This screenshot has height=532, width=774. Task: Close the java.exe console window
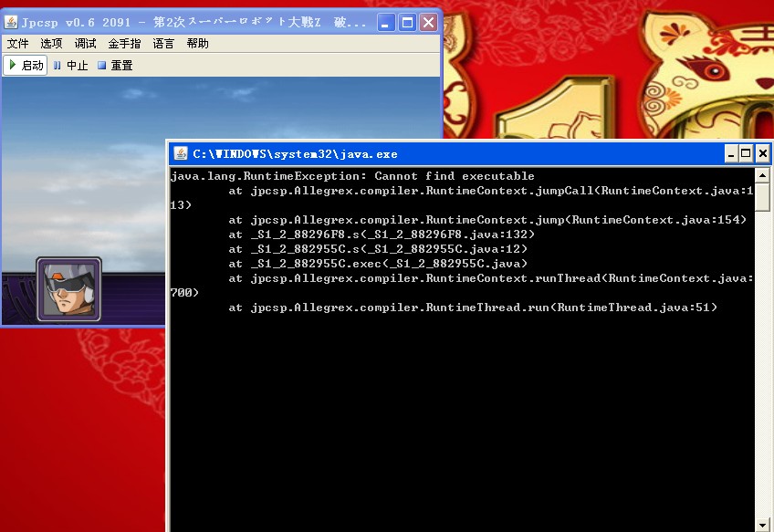pos(763,154)
